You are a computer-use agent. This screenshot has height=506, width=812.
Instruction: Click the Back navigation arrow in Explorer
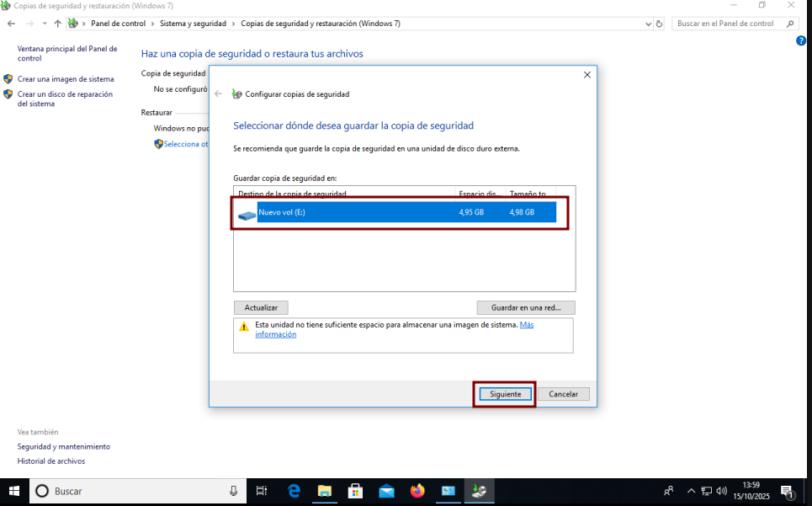click(12, 24)
